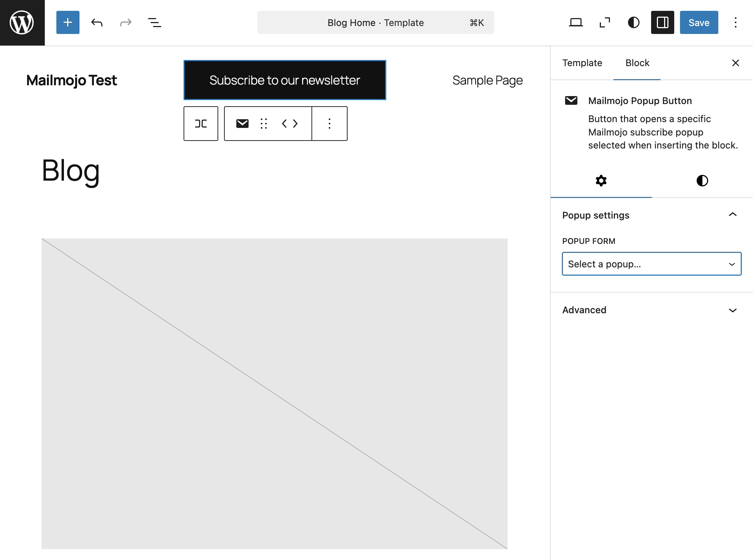The image size is (753, 560).
Task: Select the block Styles half-circle tab
Action: tap(702, 181)
